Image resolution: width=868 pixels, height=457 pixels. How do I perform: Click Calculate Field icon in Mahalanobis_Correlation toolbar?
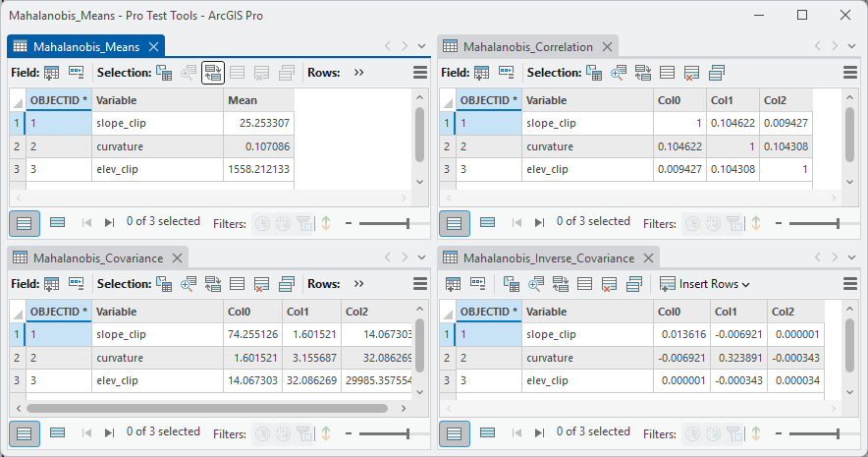(506, 73)
